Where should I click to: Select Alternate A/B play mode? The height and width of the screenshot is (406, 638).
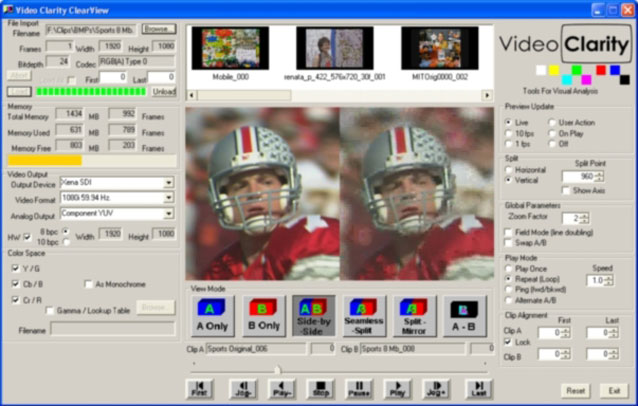(x=508, y=300)
